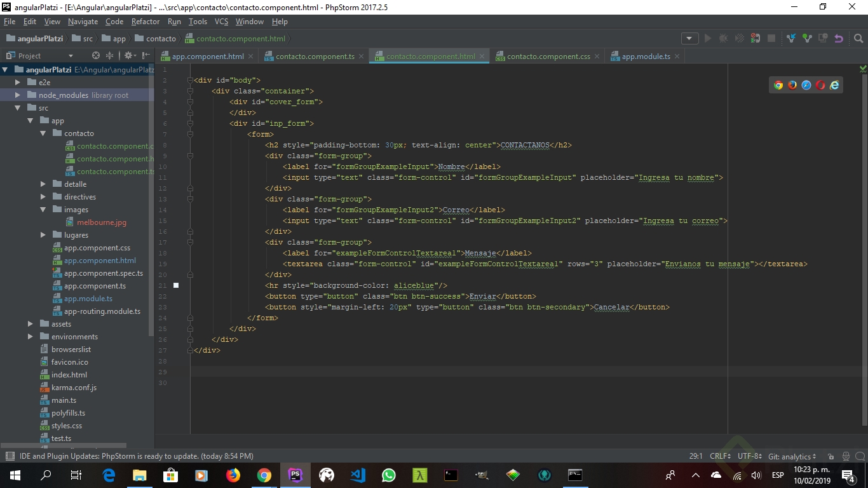Click Scroll from Source crosshair icon

click(x=96, y=56)
